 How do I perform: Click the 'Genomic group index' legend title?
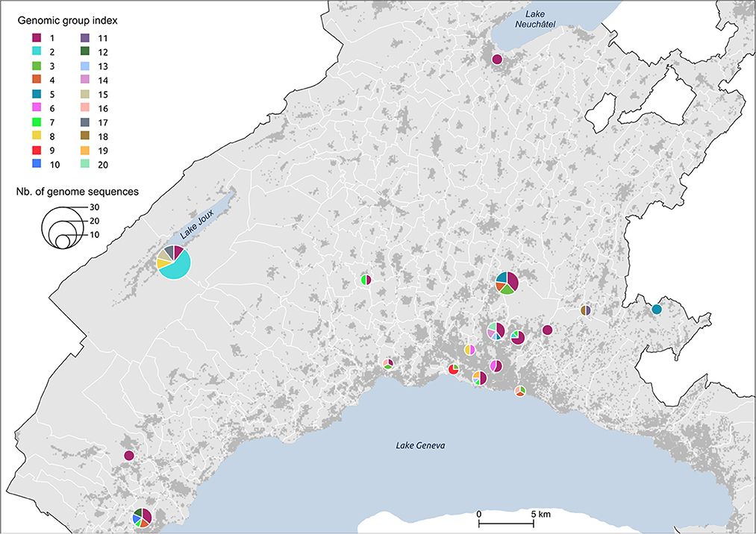click(x=67, y=21)
